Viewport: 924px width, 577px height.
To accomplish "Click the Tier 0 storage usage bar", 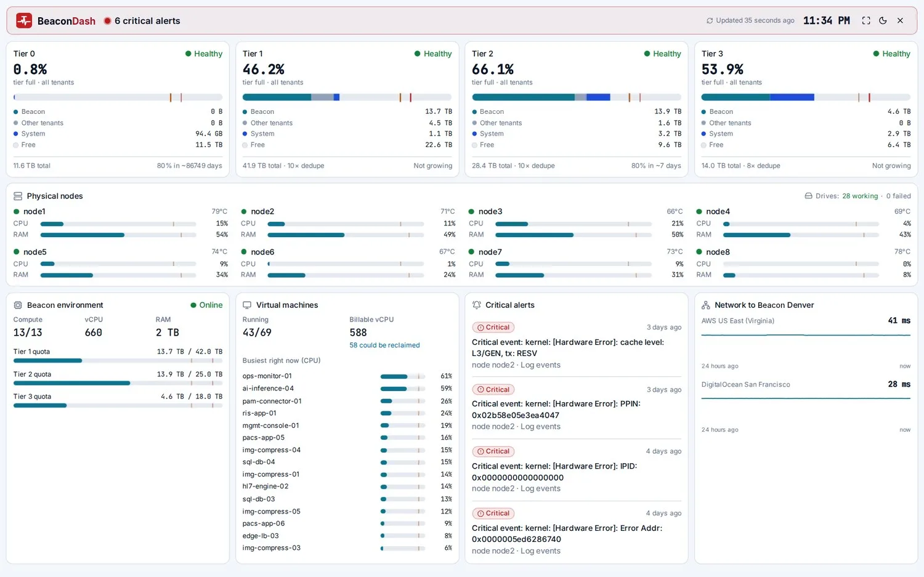I will pos(118,97).
